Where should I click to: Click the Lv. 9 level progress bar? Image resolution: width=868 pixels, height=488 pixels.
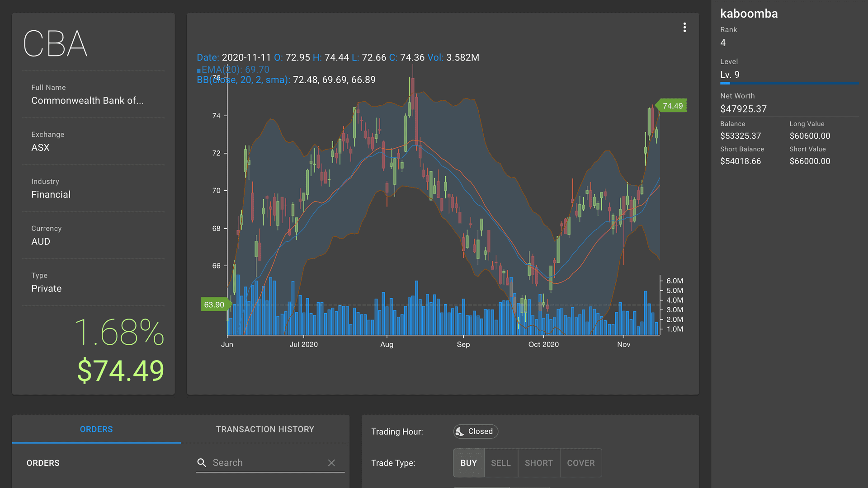(788, 83)
